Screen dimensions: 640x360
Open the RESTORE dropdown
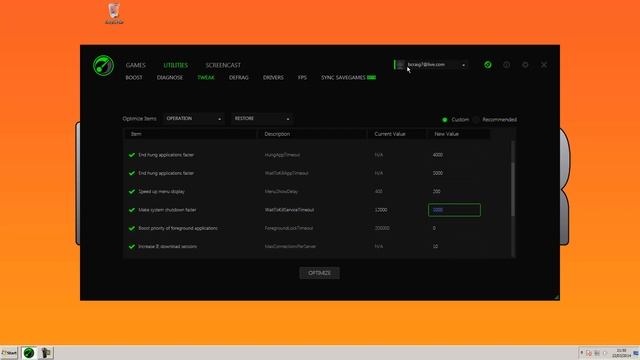coord(262,119)
